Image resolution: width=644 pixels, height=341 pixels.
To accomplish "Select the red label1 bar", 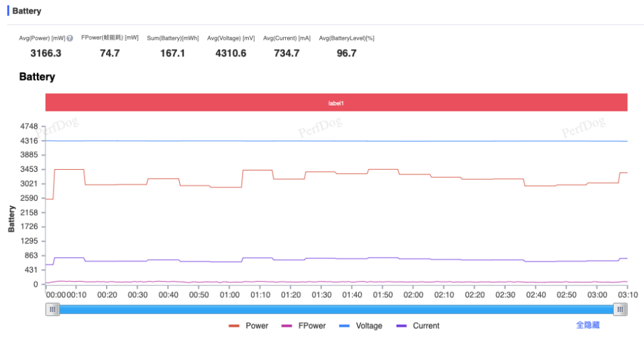I will (336, 103).
